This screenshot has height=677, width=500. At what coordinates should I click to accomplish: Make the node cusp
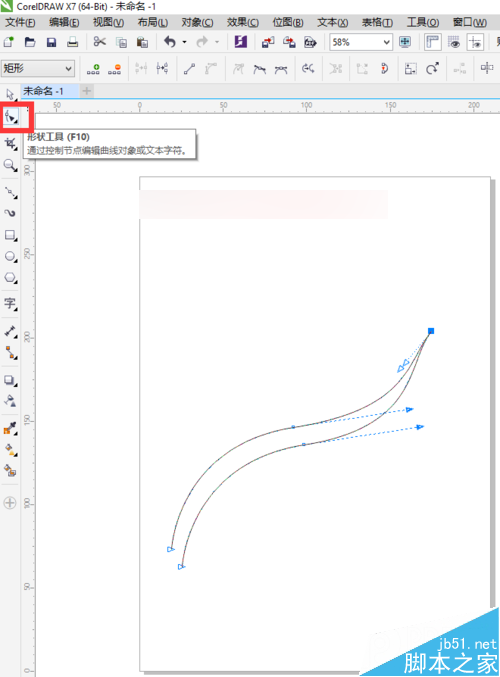(x=238, y=68)
